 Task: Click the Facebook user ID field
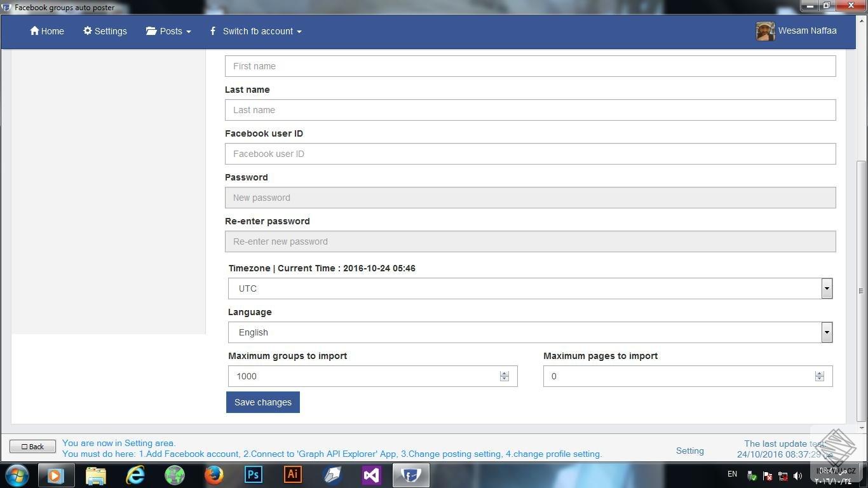pos(530,154)
